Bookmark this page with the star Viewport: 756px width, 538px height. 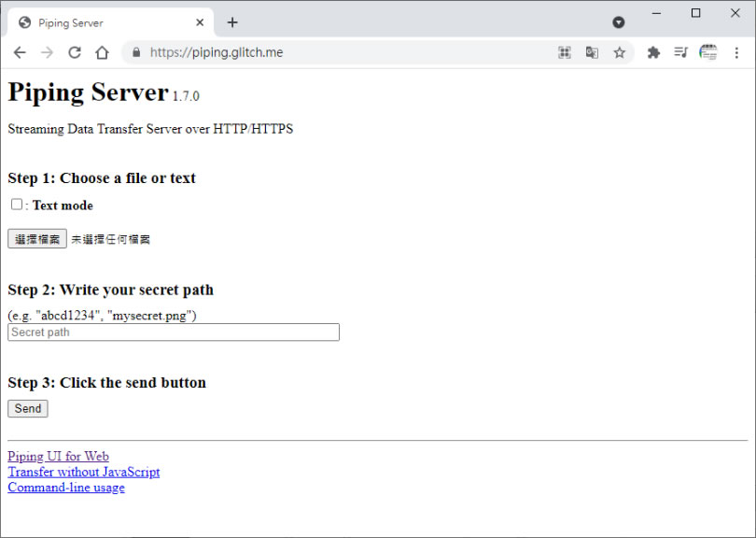(x=619, y=52)
